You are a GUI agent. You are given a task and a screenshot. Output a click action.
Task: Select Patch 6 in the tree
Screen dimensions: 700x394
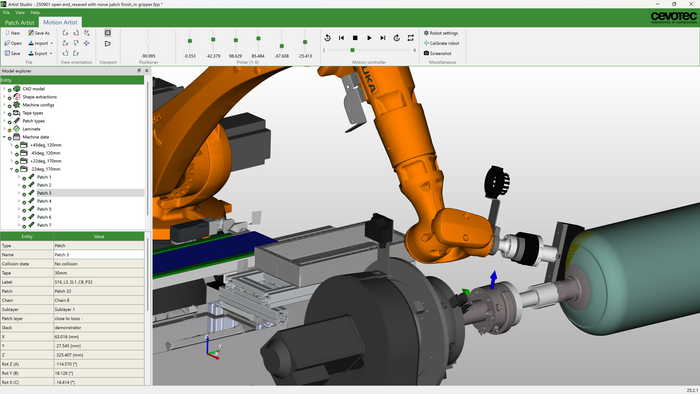[44, 217]
